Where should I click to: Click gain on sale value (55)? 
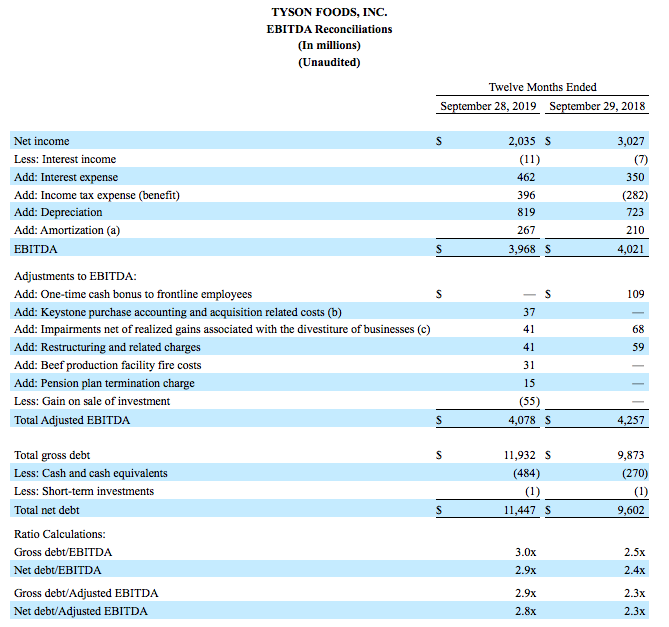click(529, 402)
